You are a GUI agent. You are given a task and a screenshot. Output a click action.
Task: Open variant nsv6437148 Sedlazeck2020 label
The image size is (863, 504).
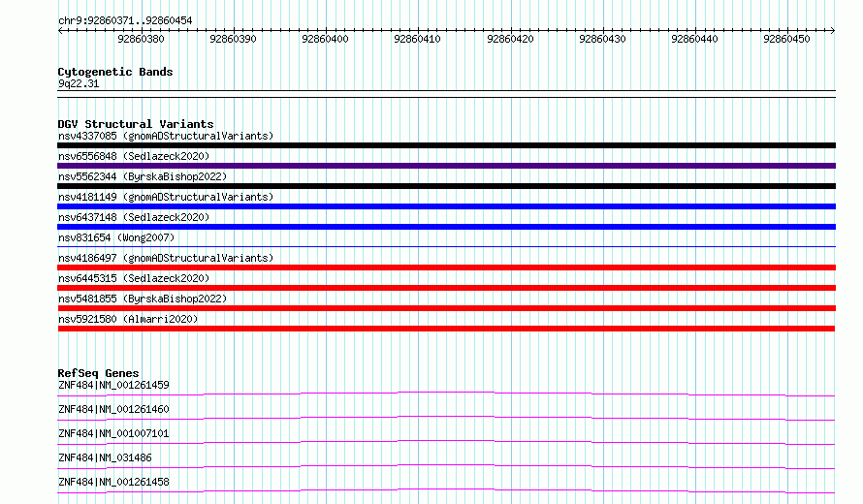(134, 217)
